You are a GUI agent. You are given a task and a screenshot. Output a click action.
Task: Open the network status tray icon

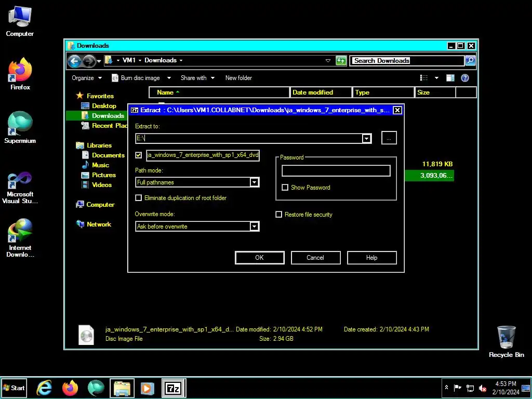[470, 388]
